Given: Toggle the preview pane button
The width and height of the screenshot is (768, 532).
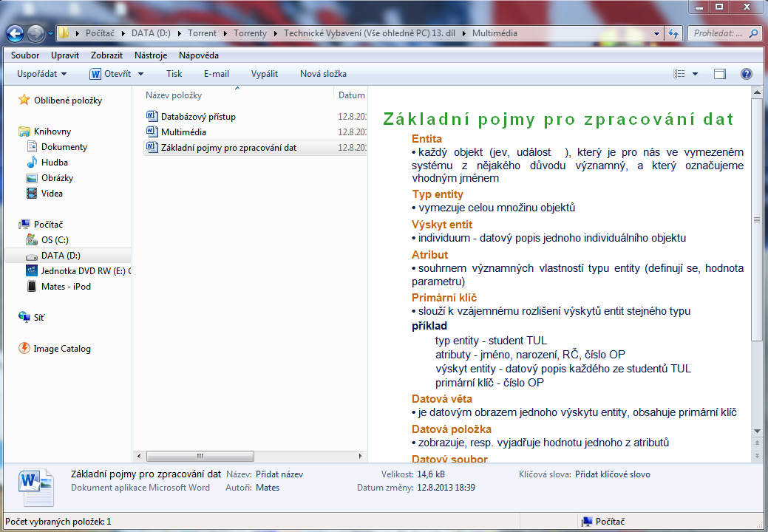Looking at the screenshot, I should coord(720,74).
